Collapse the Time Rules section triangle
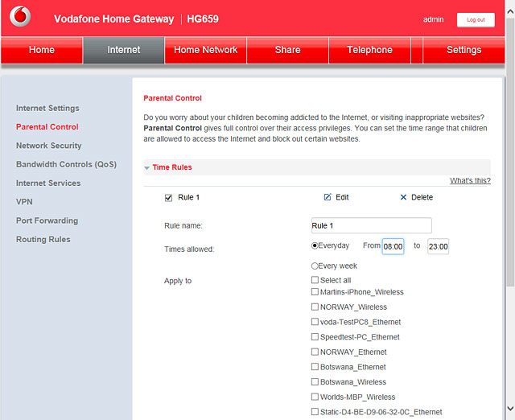Image resolution: width=515 pixels, height=420 pixels. (146, 168)
